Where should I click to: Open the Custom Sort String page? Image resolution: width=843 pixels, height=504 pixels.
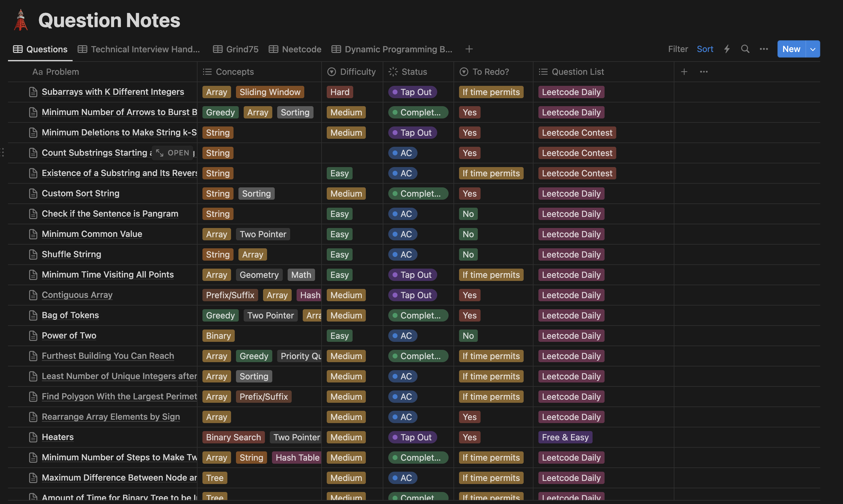pos(81,193)
